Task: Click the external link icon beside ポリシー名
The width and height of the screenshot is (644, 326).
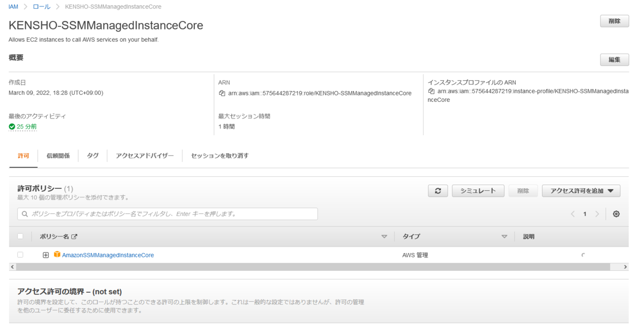Action: [x=75, y=236]
